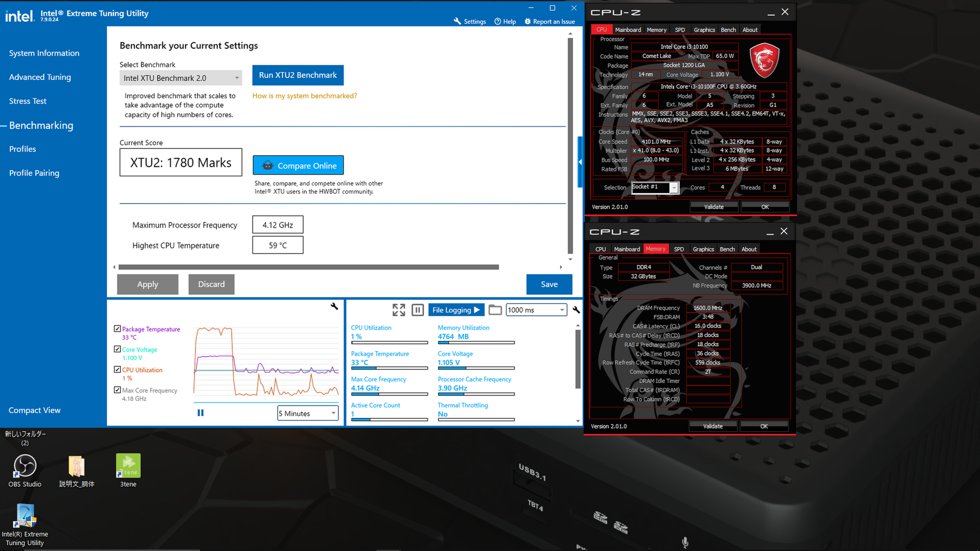This screenshot has height=551, width=980.
Task: Pause the graph playback
Action: pyautogui.click(x=201, y=413)
